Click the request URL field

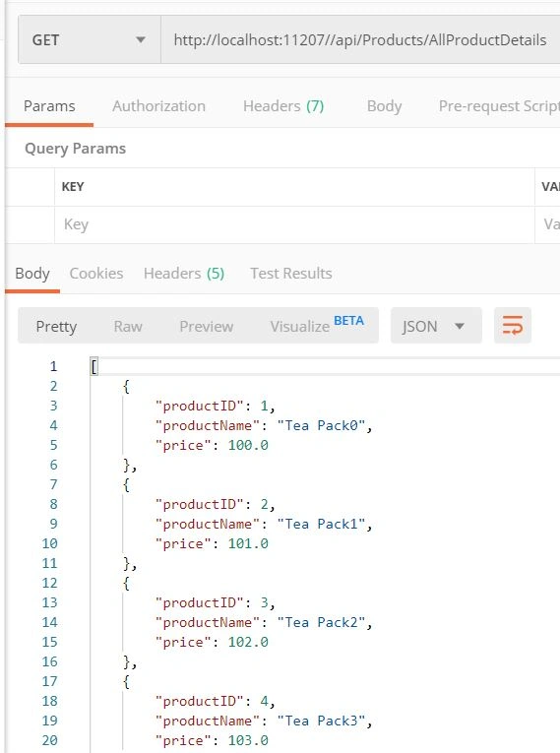[360, 39]
